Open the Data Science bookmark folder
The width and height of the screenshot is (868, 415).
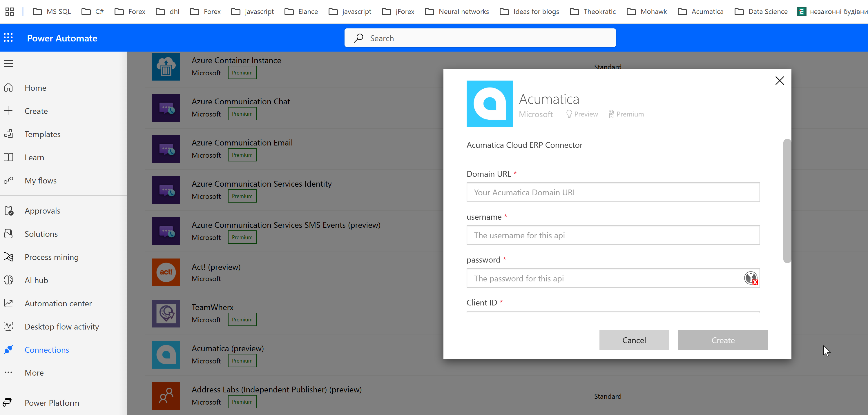(761, 12)
